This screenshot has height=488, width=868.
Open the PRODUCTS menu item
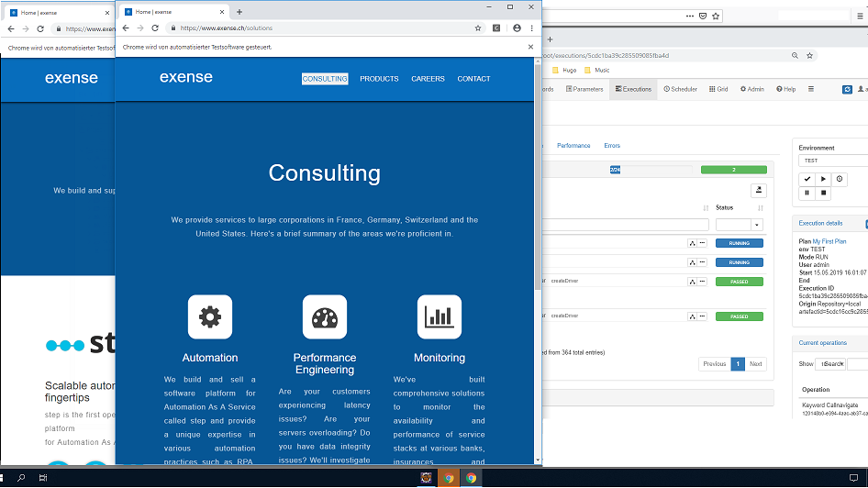coord(379,79)
